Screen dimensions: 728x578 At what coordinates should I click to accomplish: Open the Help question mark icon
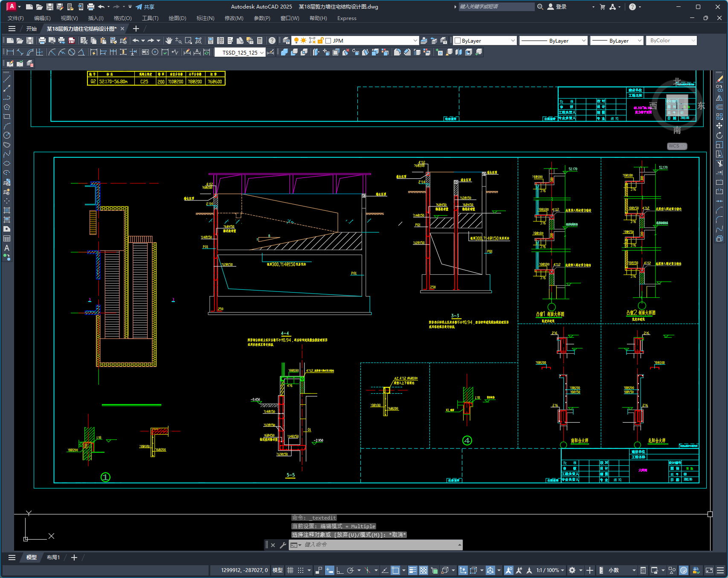click(x=272, y=41)
